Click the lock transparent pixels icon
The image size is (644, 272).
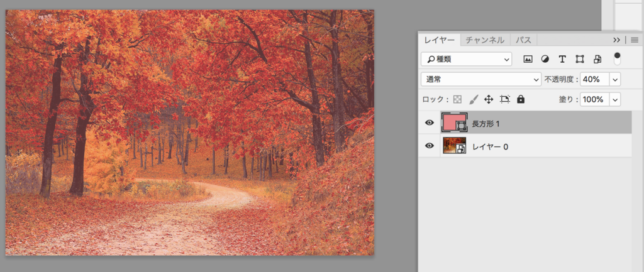coord(458,99)
